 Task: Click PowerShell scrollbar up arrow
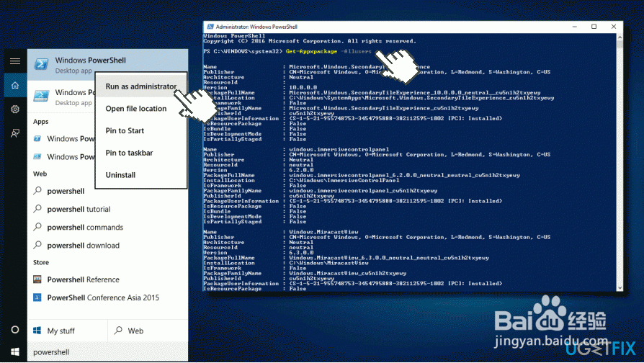click(x=620, y=37)
